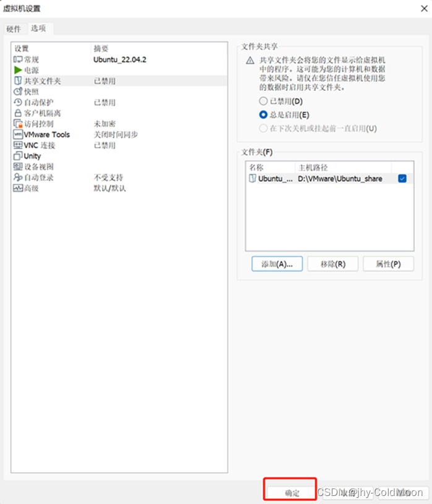This screenshot has width=432, height=504.
Task: Select the 电源 settings row text
Action: 32,70
